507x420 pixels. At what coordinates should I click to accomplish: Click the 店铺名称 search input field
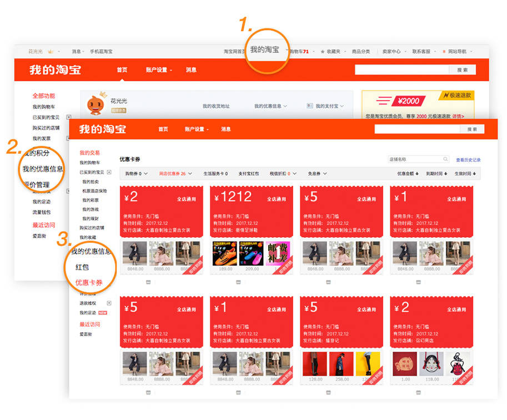[x=414, y=159]
